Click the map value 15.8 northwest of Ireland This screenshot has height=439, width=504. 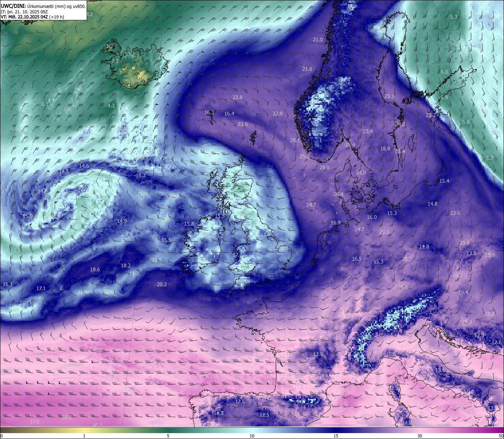(x=189, y=224)
